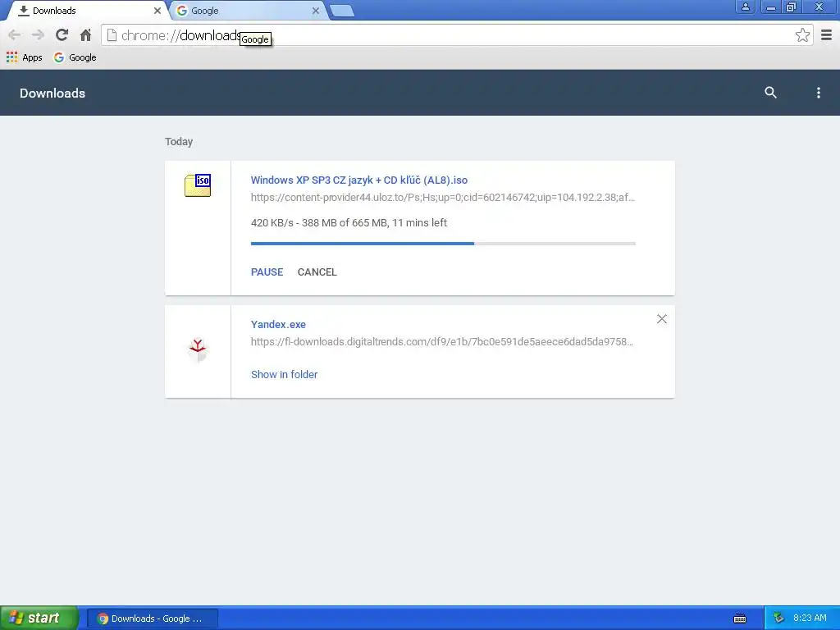Open the Downloads more-actions three-dot menu
The height and width of the screenshot is (630, 840).
818,93
